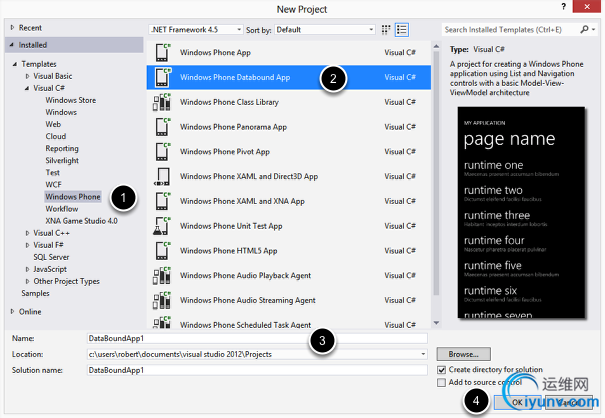Select the Reporting category
Screen dimensions: 605x418
point(62,149)
